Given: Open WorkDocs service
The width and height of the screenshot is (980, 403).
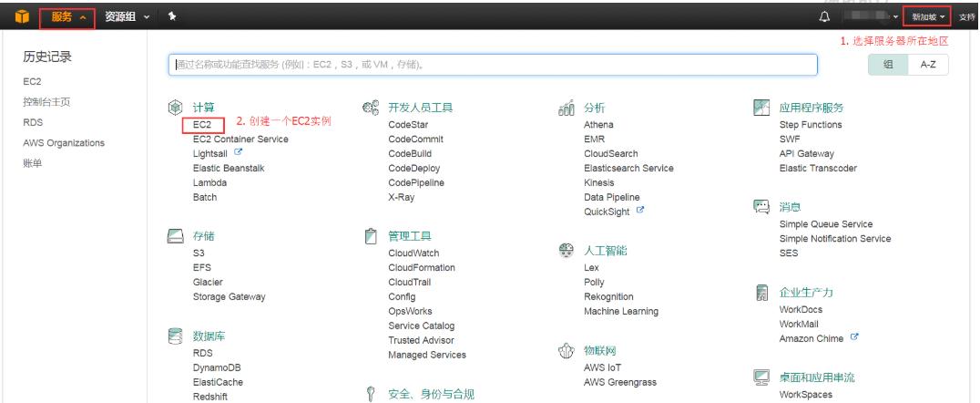Looking at the screenshot, I should [x=801, y=310].
